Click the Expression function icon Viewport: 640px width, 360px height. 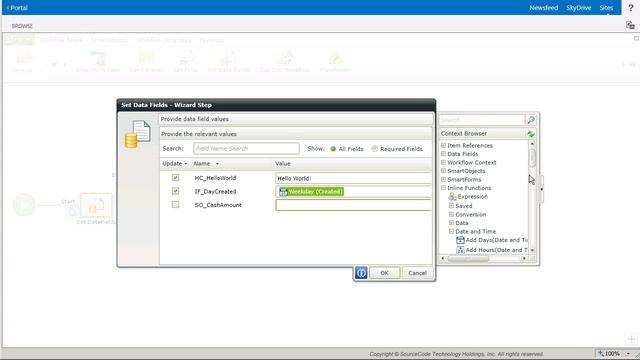[452, 197]
